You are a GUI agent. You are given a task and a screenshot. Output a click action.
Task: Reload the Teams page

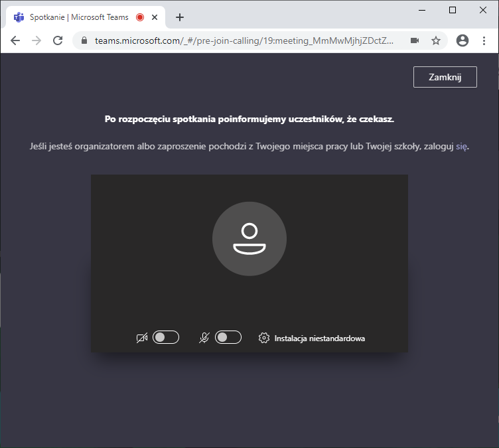coord(58,40)
